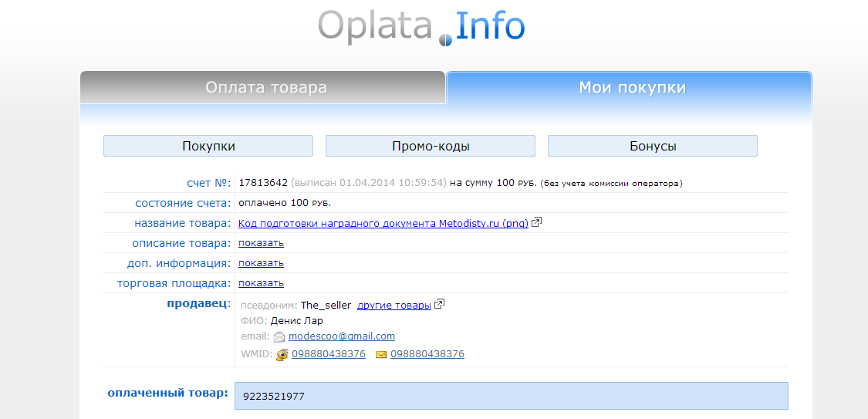Screen dimensions: 868x419
Task: Switch to the Оплата товара tab
Action: click(265, 87)
